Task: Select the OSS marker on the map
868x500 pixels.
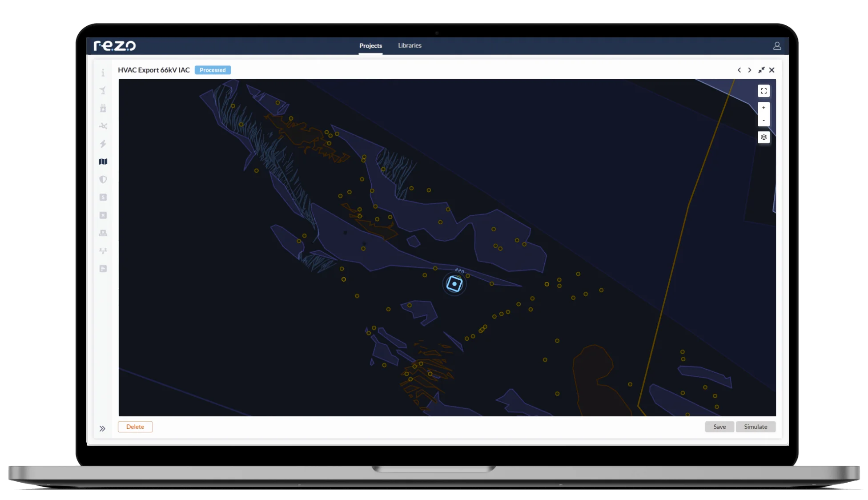Action: tap(454, 284)
